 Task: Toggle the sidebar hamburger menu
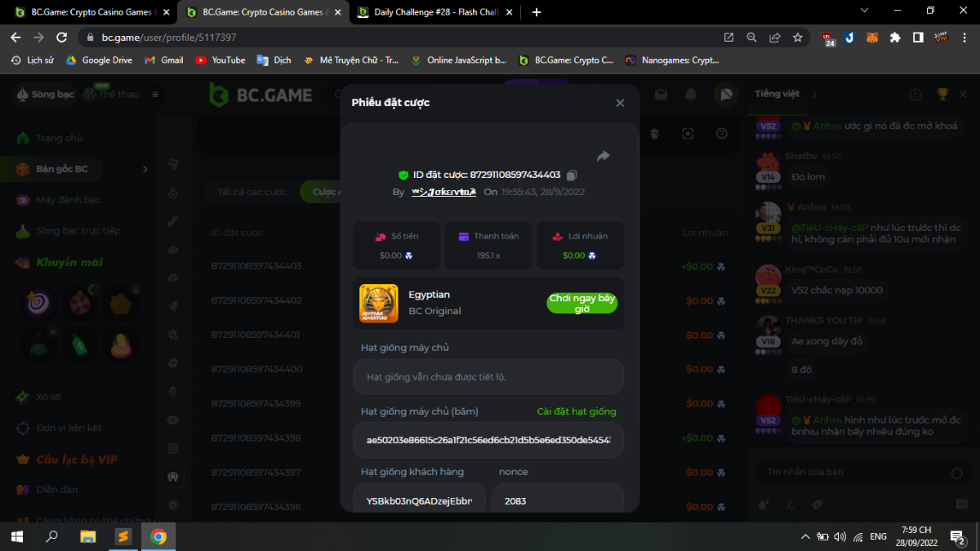(155, 95)
